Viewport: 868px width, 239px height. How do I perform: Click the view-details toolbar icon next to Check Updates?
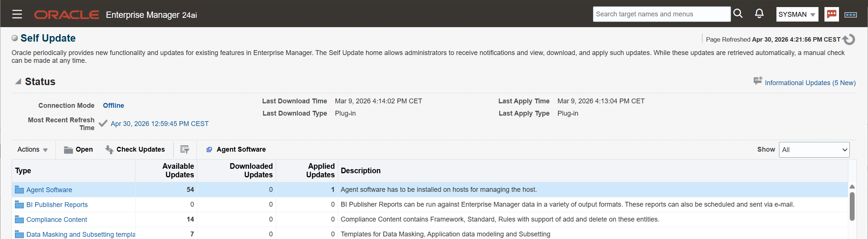pyautogui.click(x=185, y=149)
